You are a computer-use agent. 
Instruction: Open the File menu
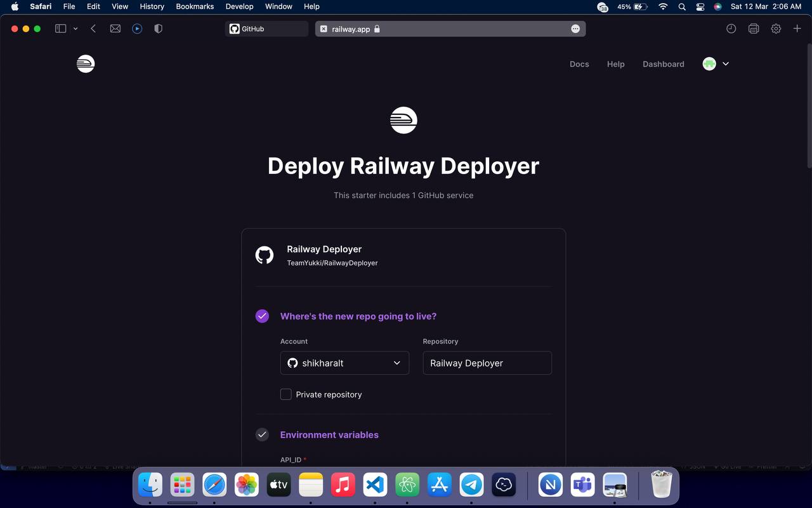click(69, 6)
